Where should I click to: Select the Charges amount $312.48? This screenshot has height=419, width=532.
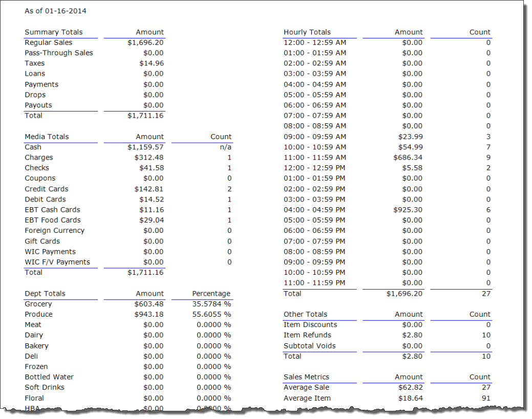149,157
